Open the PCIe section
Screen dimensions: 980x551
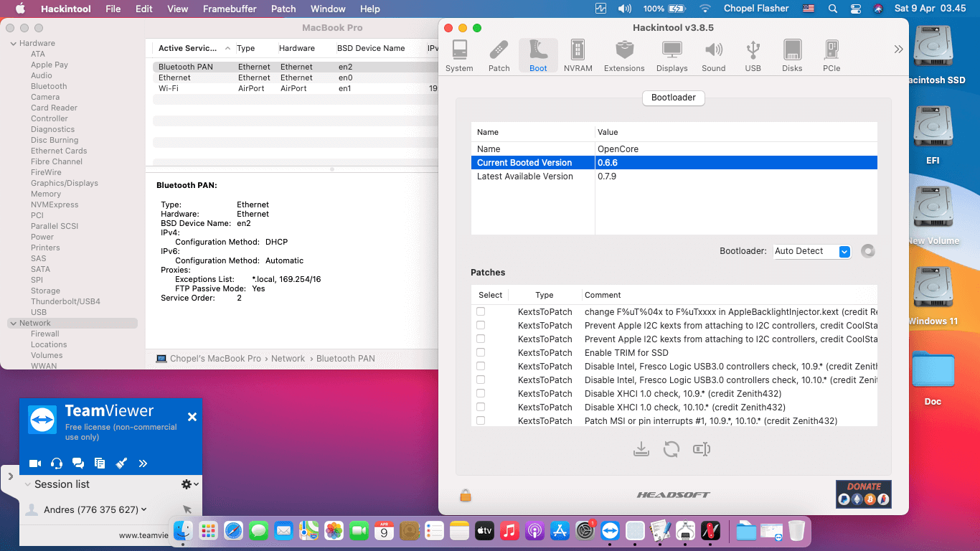pyautogui.click(x=831, y=56)
